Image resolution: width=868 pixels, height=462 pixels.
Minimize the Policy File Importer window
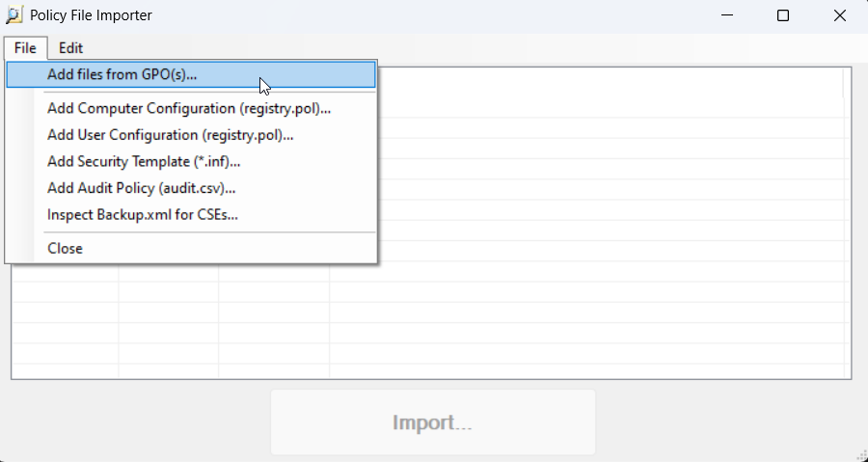click(x=727, y=15)
